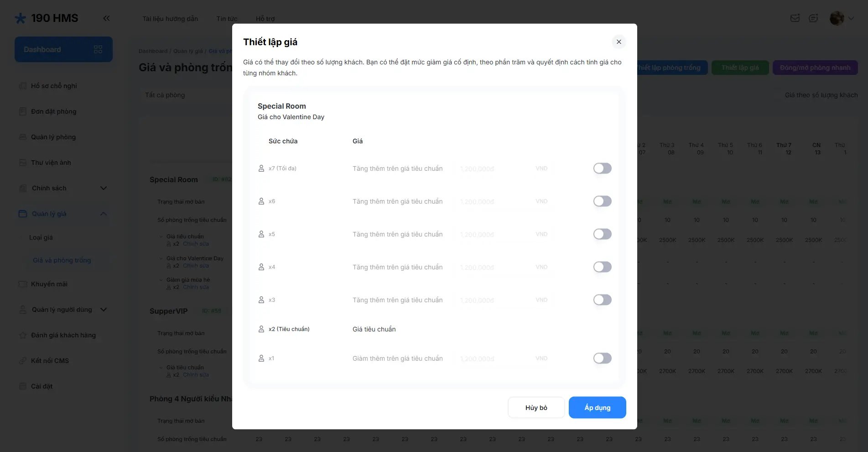Open Tài liệu hướng dẫn menu item

[x=170, y=19]
